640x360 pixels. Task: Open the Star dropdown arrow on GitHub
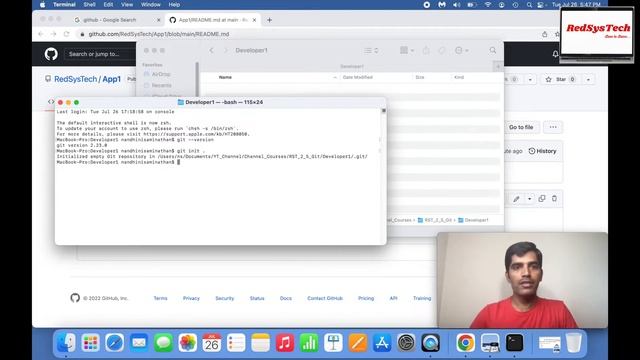[x=588, y=80]
